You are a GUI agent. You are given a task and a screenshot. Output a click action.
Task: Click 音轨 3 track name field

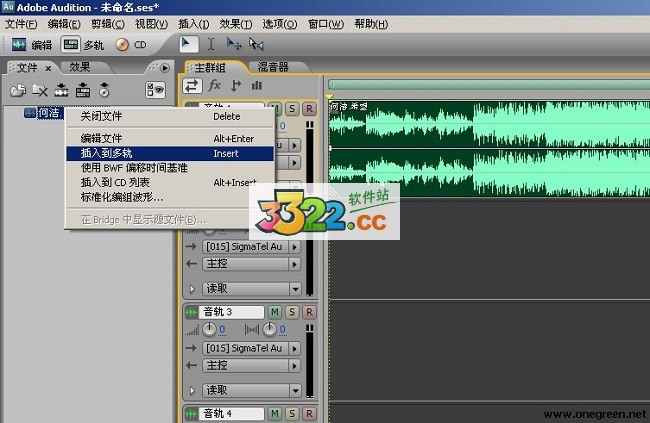pos(232,312)
